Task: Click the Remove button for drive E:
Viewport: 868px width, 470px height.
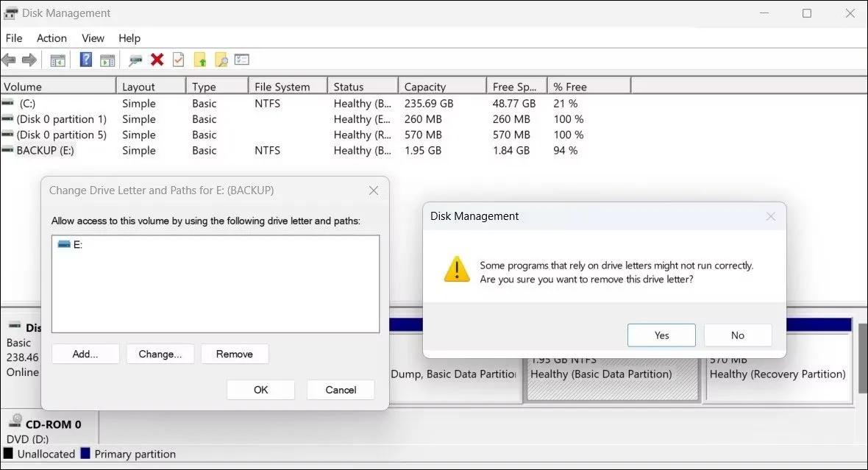Action: coord(235,354)
